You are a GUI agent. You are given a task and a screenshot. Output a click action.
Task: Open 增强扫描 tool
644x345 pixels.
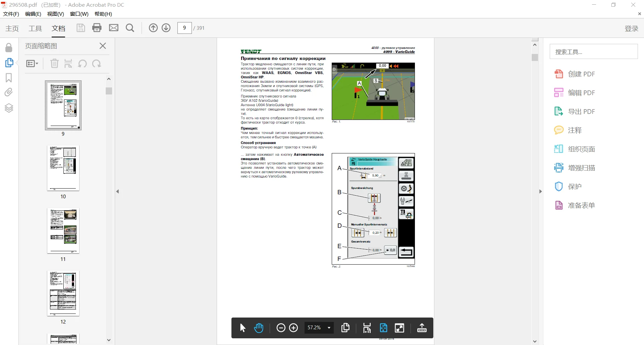point(575,168)
